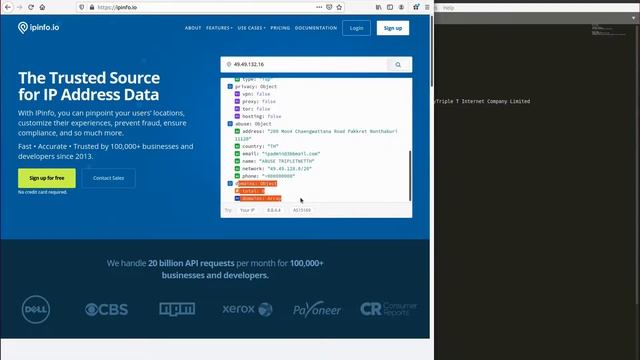Click the icon beside tor: false

[x=237, y=109]
